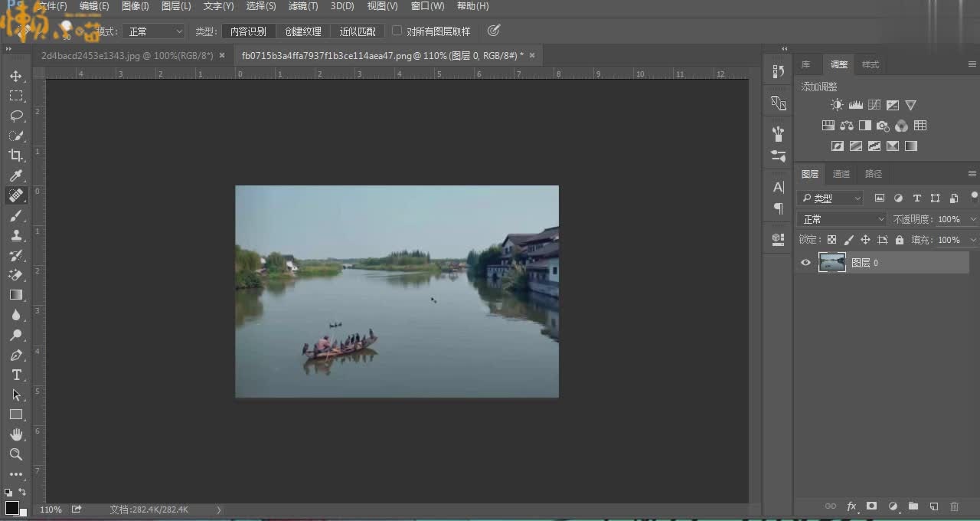Toggle the lock all layer icon
Viewport: 980px width, 521px height.
pos(899,240)
